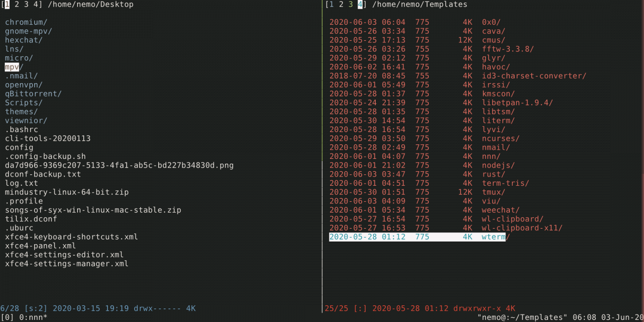Screen dimensions: 644x322
Task: Select mindustry-linux-64-bit.zip archive
Action: 67,192
